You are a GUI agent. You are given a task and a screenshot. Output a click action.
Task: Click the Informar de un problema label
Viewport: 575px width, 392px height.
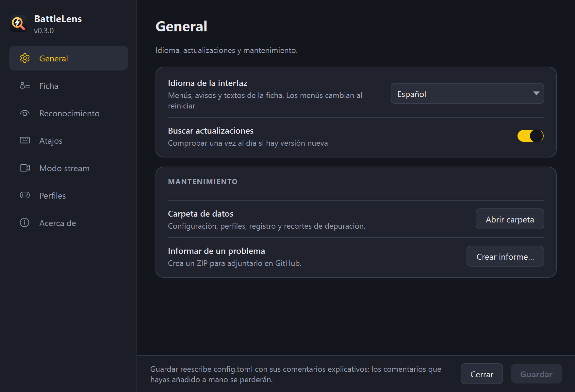(x=216, y=251)
